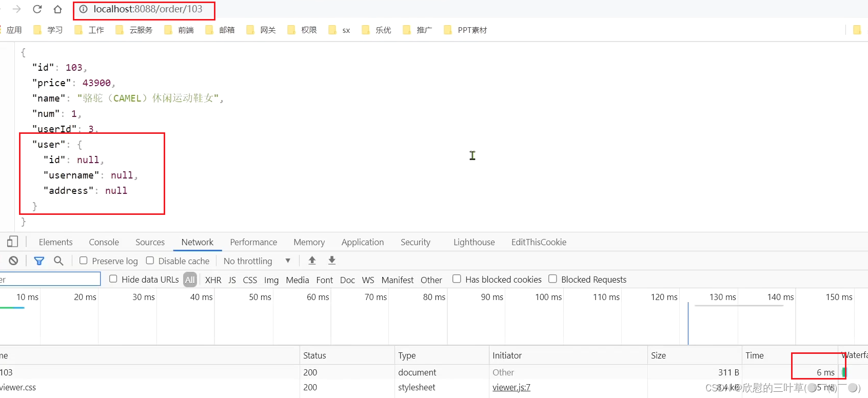The image size is (868, 398).
Task: Open the Application tab
Action: (x=363, y=242)
